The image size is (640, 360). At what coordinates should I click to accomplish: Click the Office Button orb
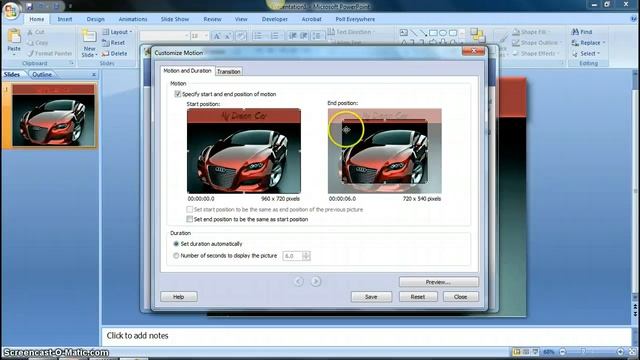(10, 10)
